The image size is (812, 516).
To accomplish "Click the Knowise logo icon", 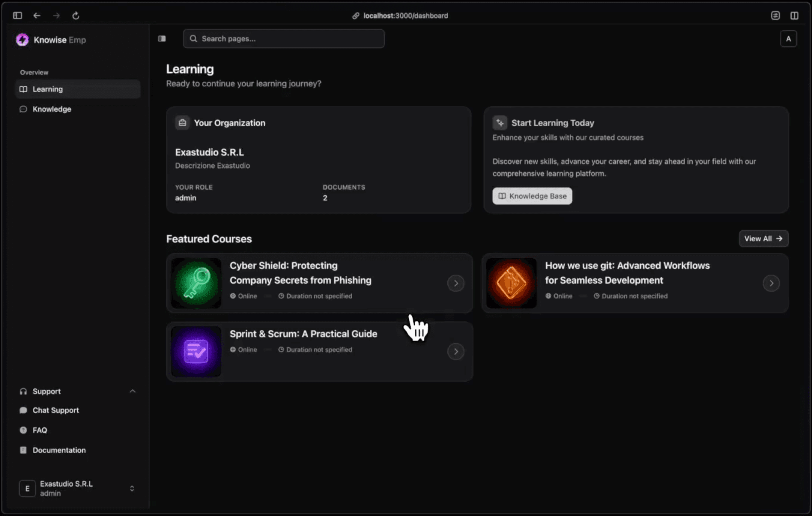I will tap(22, 40).
